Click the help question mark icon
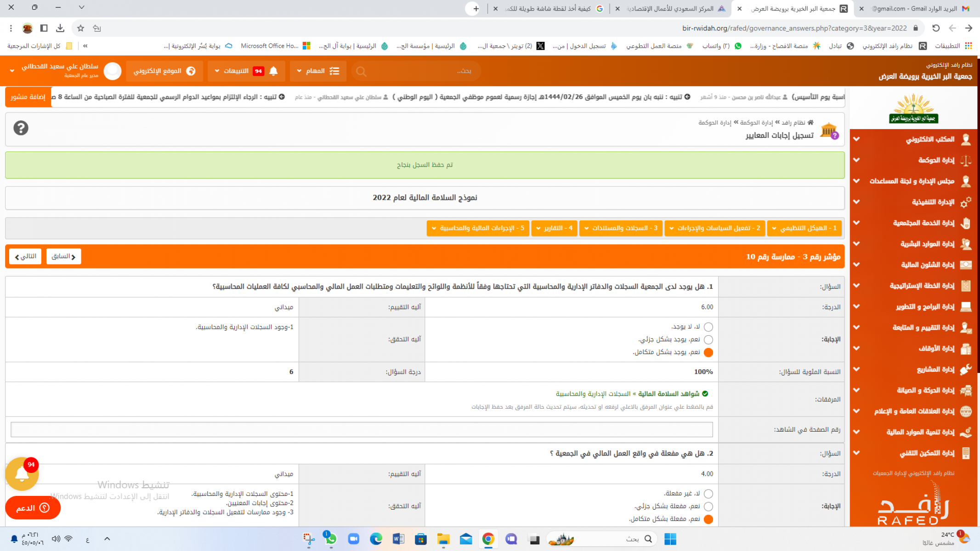The height and width of the screenshot is (551, 980). point(21,128)
